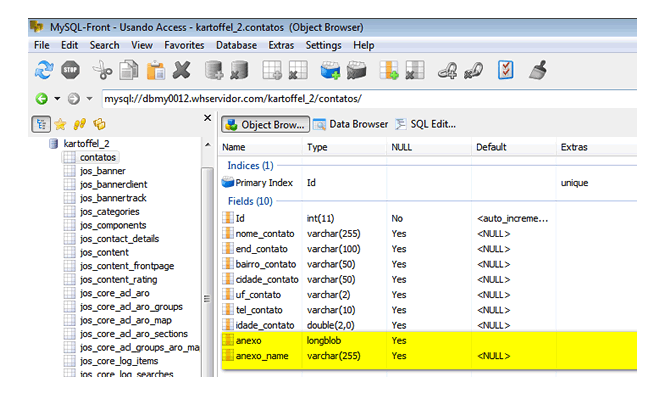Open the Edit menu
The height and width of the screenshot is (395, 670).
[69, 45]
